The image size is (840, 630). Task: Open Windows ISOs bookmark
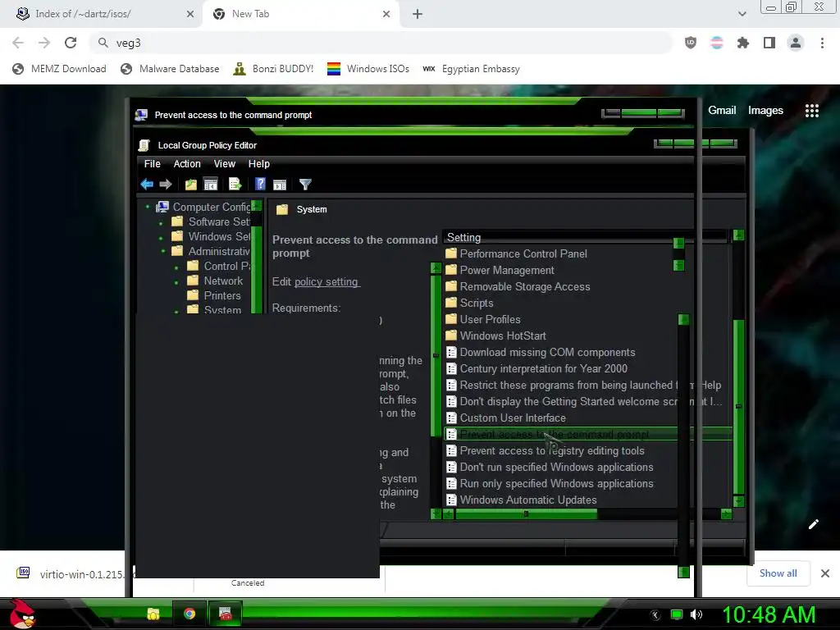tap(368, 69)
